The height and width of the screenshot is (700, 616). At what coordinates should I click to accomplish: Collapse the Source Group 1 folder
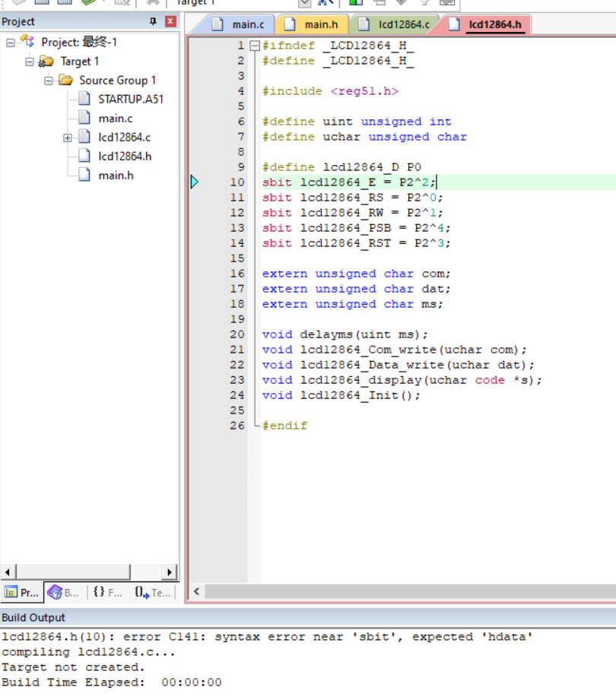(x=49, y=81)
